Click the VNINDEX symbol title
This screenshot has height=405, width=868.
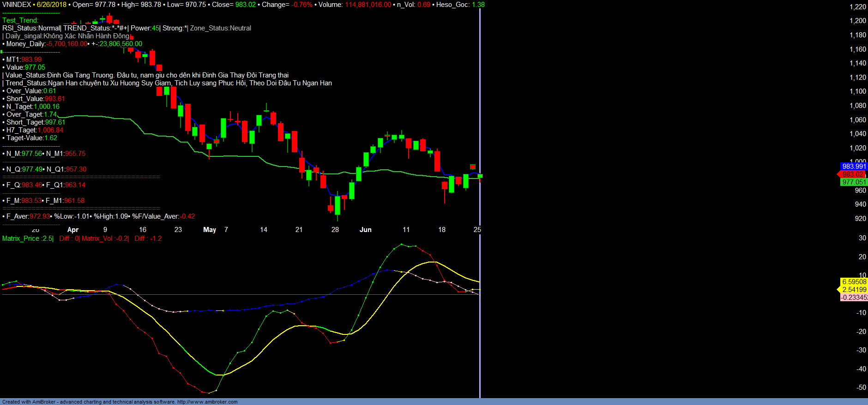tap(17, 5)
